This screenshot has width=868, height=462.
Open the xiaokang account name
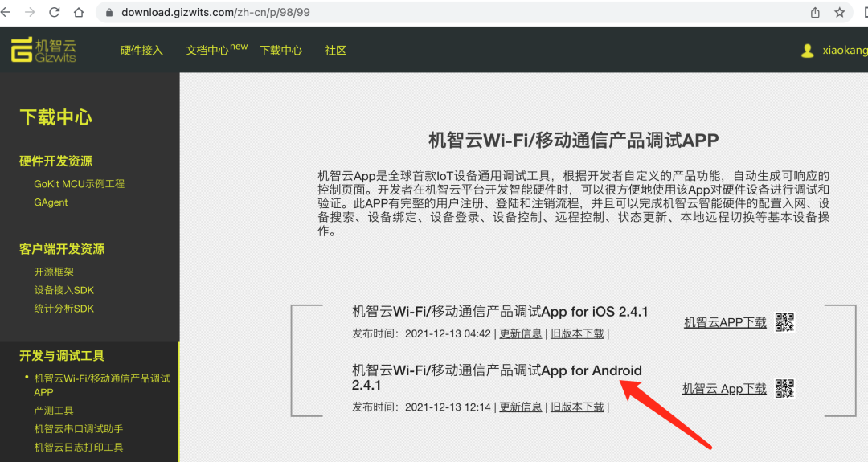click(845, 51)
